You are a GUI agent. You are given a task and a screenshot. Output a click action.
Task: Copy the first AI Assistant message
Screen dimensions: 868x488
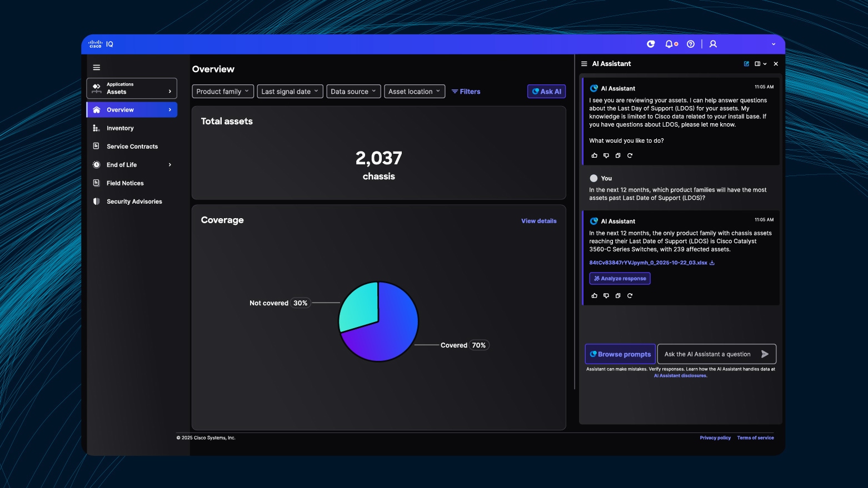coord(618,155)
